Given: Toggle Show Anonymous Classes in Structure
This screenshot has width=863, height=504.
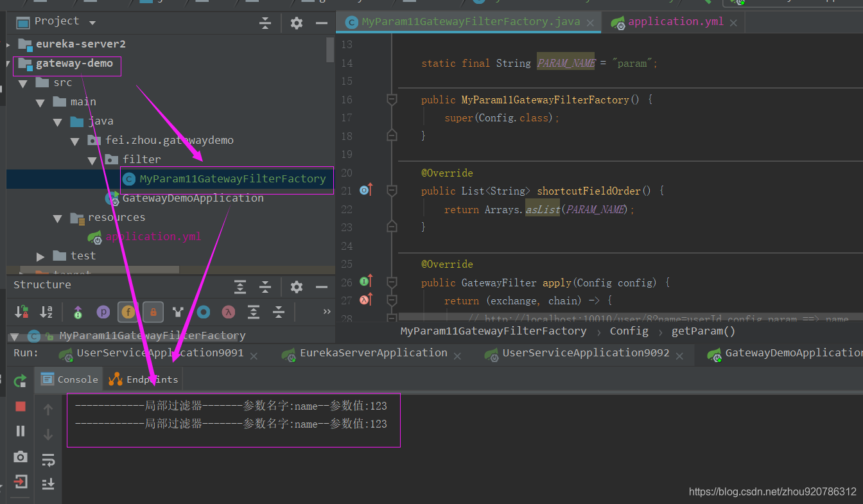Looking at the screenshot, I should pyautogui.click(x=204, y=312).
